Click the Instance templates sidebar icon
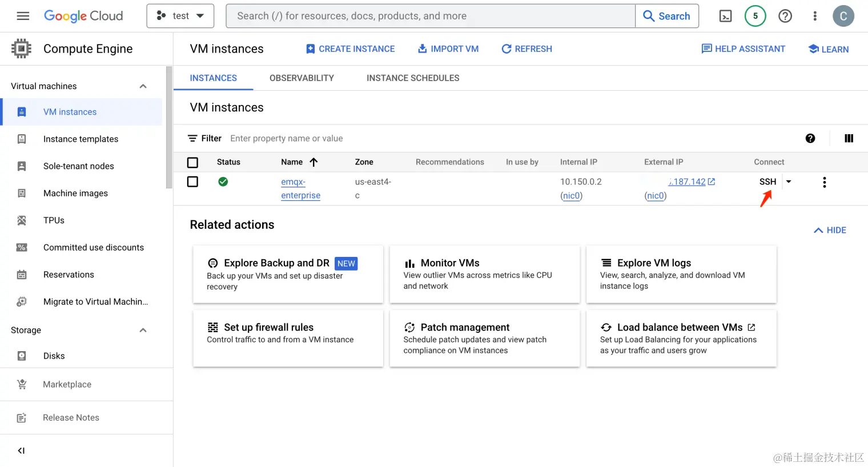 pos(22,139)
